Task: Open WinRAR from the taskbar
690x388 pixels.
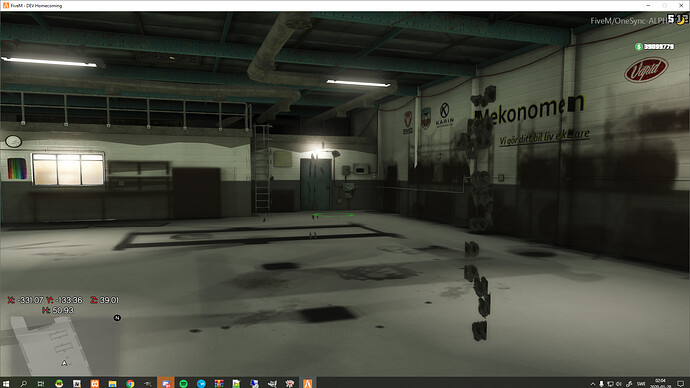Action: click(219, 384)
